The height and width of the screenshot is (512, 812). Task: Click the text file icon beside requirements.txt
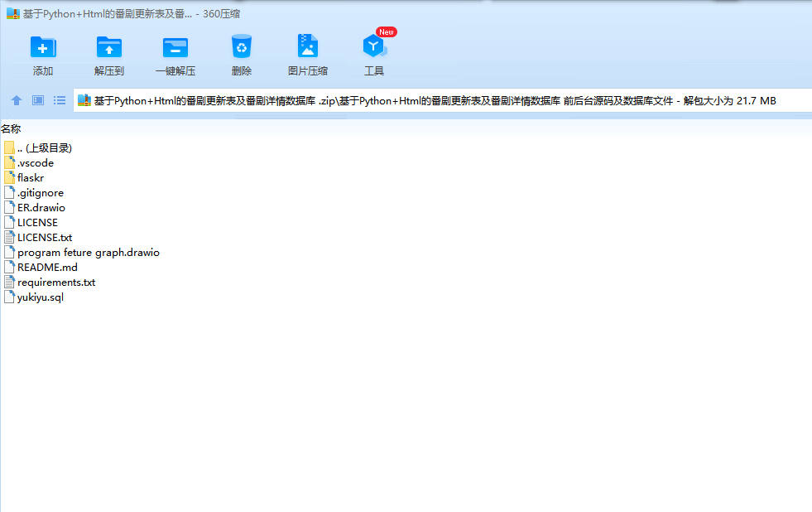coord(9,282)
